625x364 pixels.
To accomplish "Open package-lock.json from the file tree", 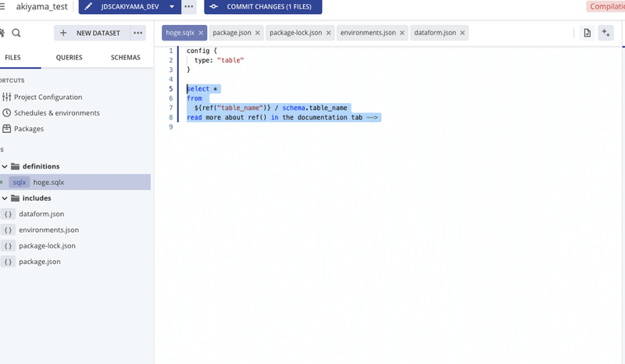I will [x=47, y=246].
